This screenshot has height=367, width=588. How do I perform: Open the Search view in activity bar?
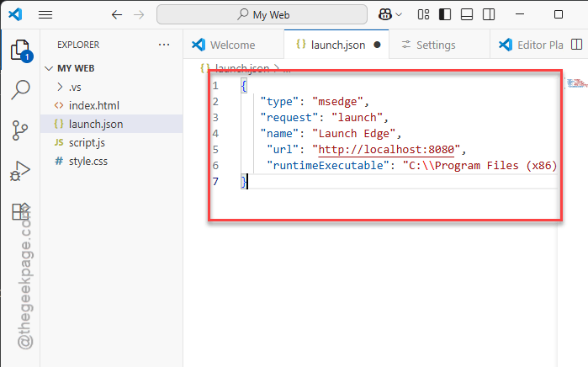pos(19,90)
